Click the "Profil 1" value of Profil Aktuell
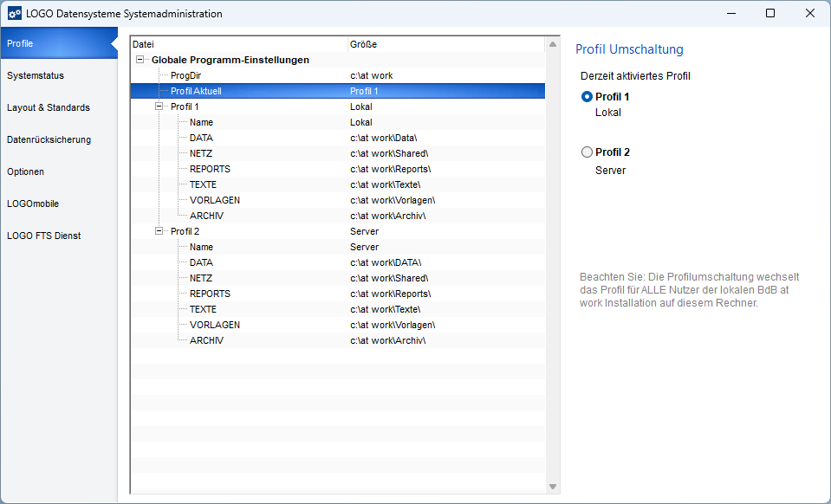Viewport: 831px width, 504px height. coord(364,91)
